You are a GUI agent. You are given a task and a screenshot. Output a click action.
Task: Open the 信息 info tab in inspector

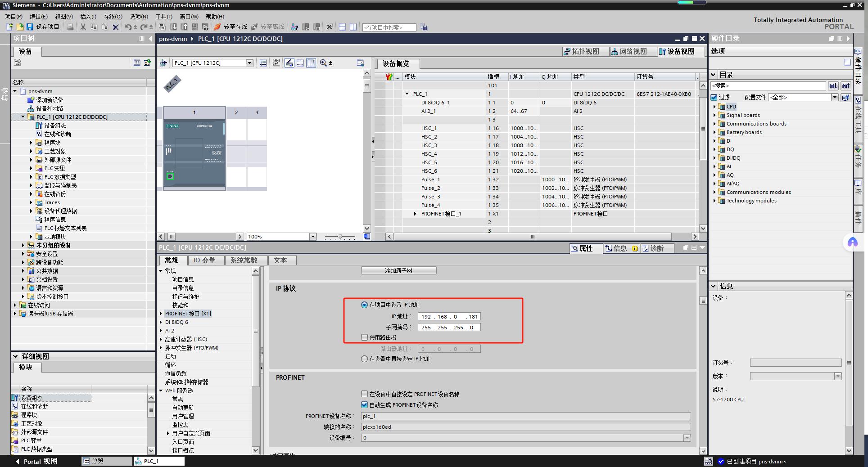pos(621,248)
